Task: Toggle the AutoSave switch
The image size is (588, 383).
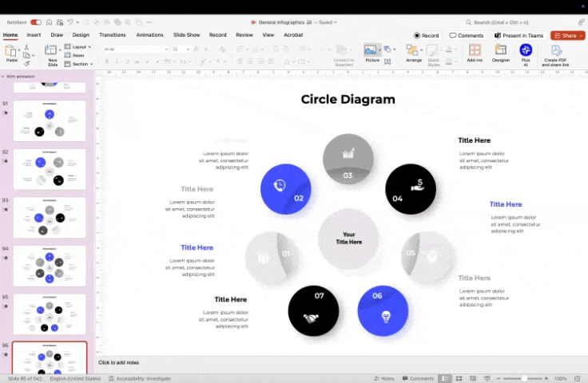Action: (x=36, y=22)
